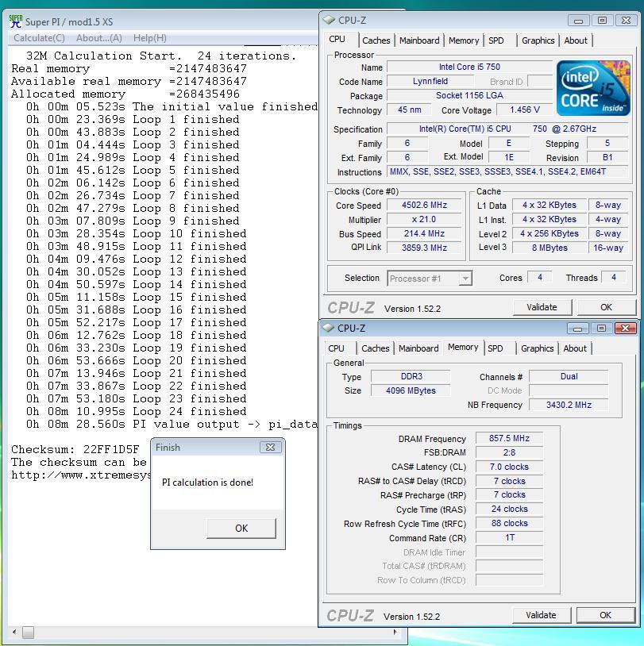The image size is (644, 646).
Task: Open About tab in top CPU-Z
Action: (576, 40)
